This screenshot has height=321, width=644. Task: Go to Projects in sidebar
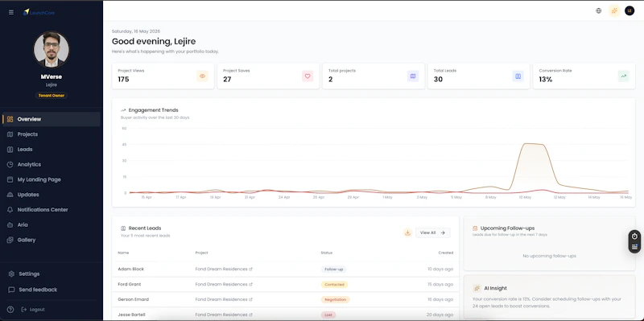pyautogui.click(x=52, y=134)
